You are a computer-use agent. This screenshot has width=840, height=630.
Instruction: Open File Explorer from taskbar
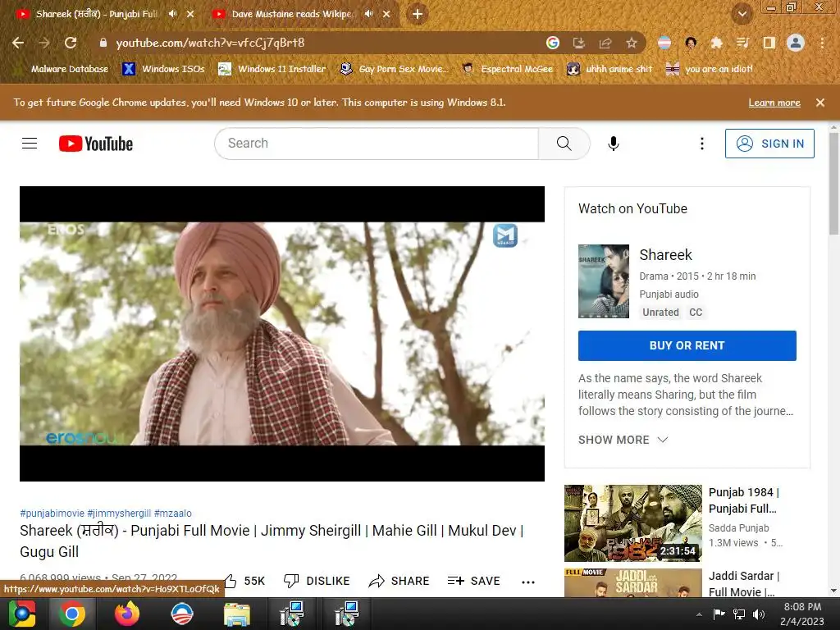click(x=236, y=614)
